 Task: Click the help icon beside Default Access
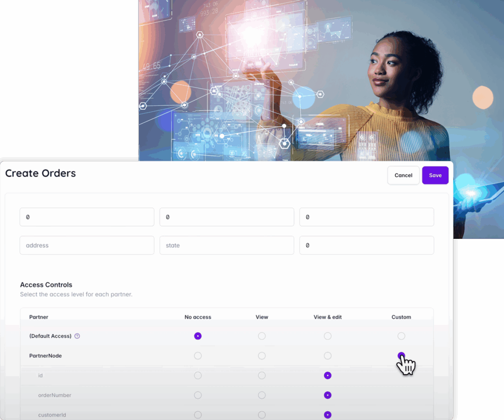coord(77,336)
